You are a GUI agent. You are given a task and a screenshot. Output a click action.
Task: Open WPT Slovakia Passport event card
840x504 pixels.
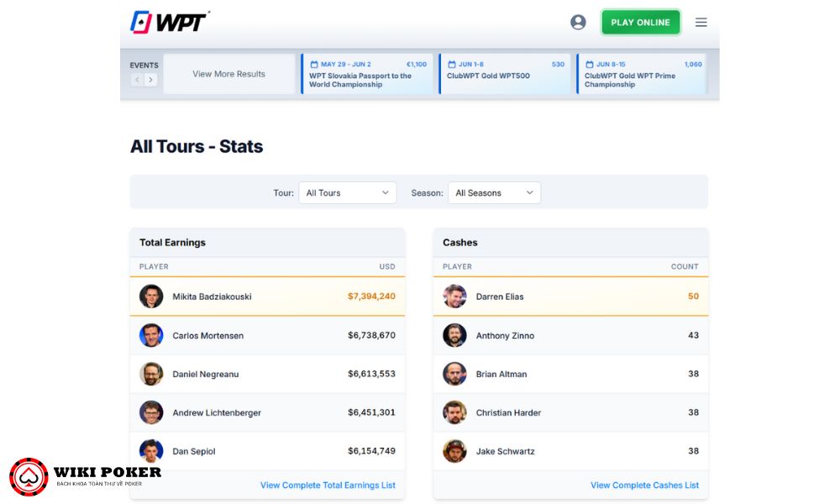point(367,74)
